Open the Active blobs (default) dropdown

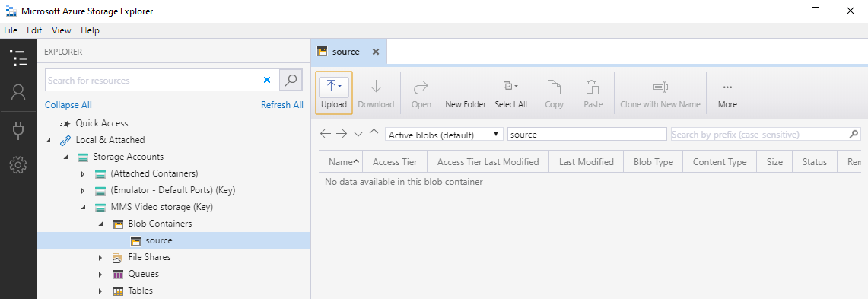coord(444,135)
